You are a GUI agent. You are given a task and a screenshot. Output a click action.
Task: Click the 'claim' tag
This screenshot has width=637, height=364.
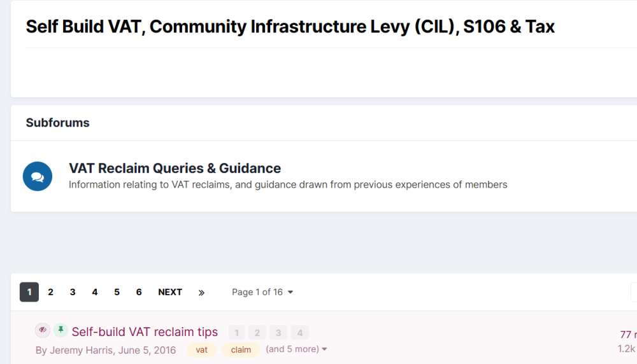(241, 349)
